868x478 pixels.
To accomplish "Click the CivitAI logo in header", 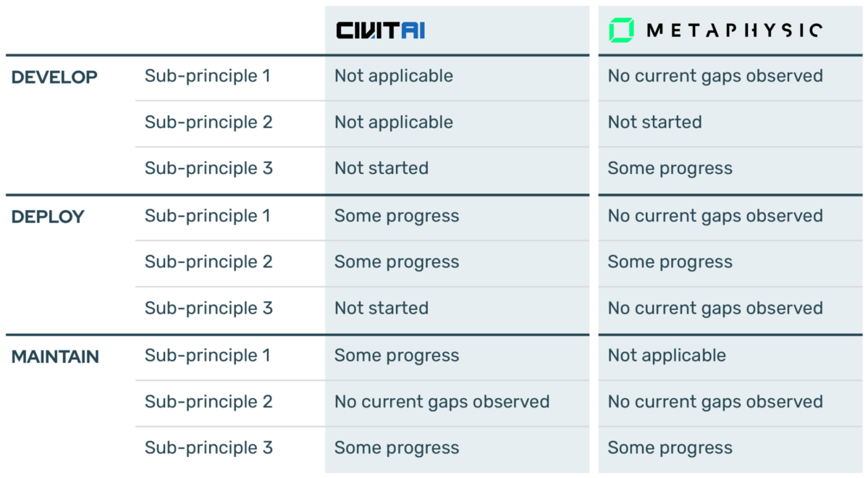I will pyautogui.click(x=380, y=30).
